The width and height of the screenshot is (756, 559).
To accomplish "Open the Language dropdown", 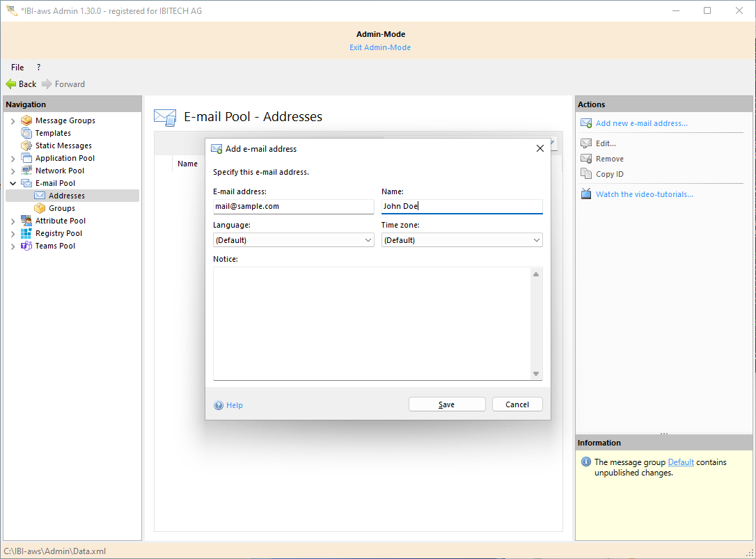I will 368,240.
